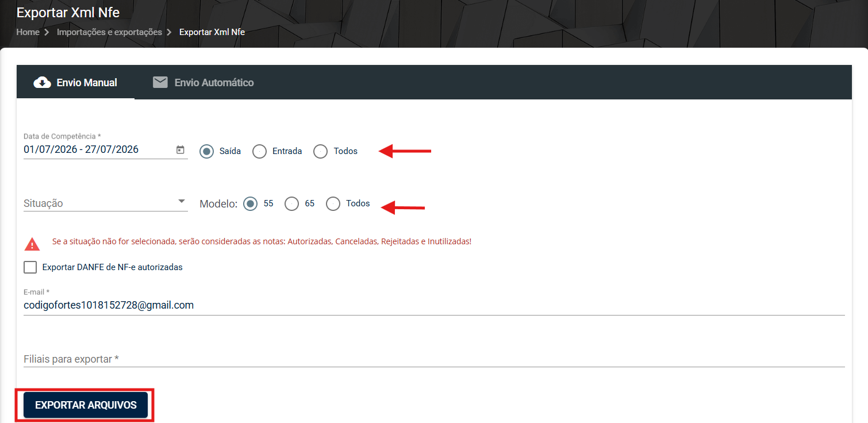Open the Filiais para exportar selector
This screenshot has height=423, width=868.
434,359
